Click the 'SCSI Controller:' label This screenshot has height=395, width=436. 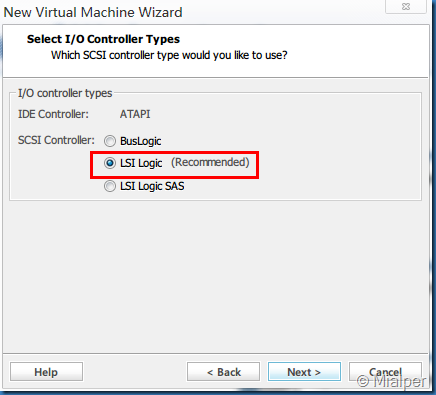click(x=56, y=140)
